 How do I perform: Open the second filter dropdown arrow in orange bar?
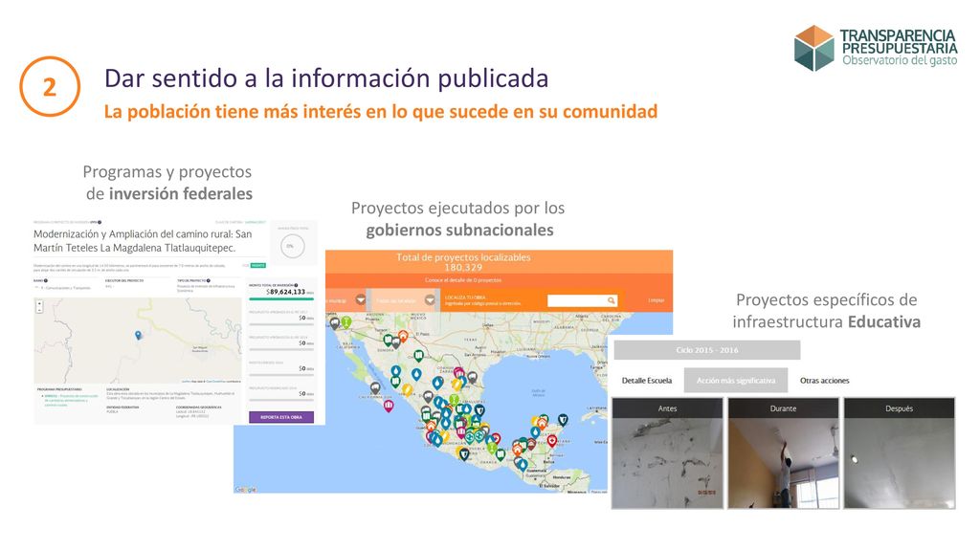click(430, 299)
